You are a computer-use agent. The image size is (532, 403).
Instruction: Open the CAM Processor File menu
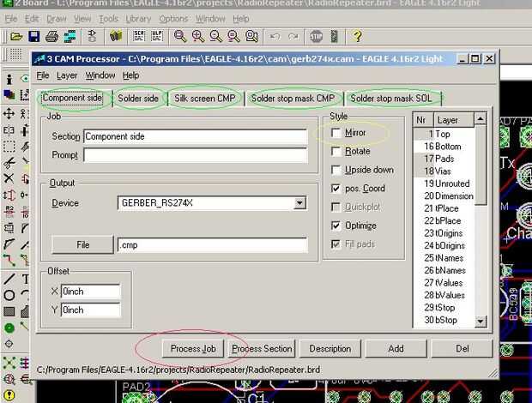click(x=43, y=75)
